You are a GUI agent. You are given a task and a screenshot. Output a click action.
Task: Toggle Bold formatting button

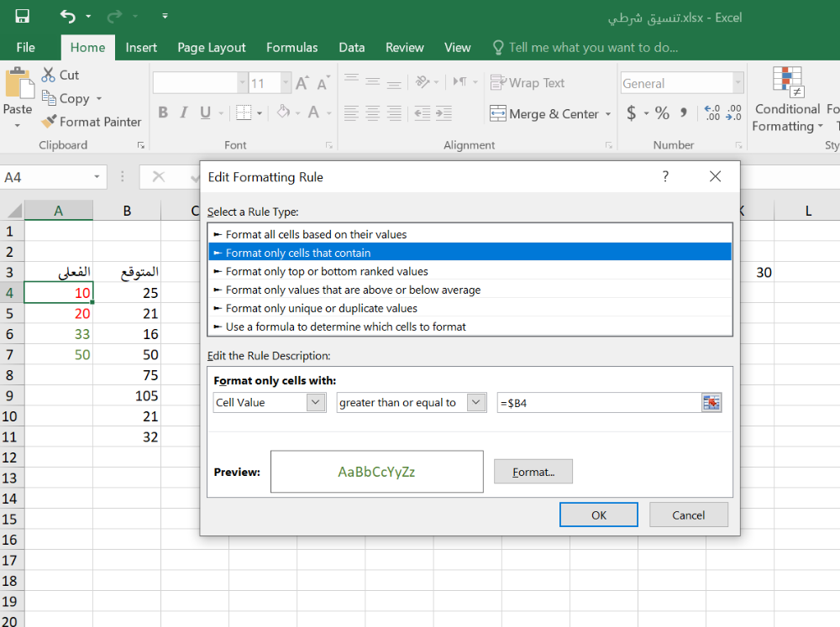163,112
